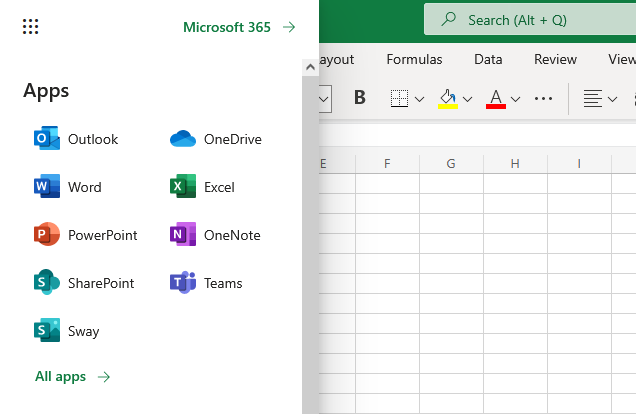Select column H header
The width and height of the screenshot is (636, 414).
pos(515,164)
